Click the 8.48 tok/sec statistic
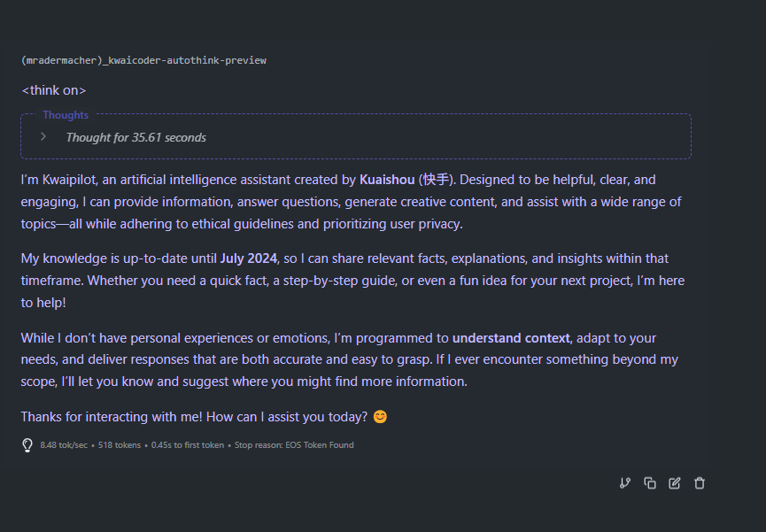 click(64, 445)
